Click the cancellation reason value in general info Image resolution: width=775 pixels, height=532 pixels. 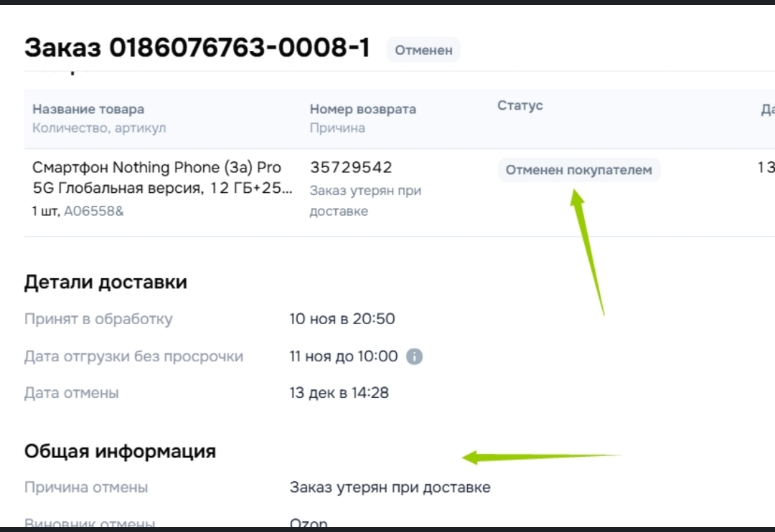pyautogui.click(x=390, y=488)
